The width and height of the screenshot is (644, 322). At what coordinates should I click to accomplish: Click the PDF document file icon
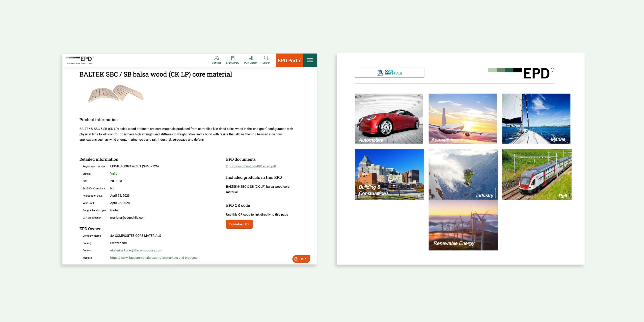(x=227, y=167)
